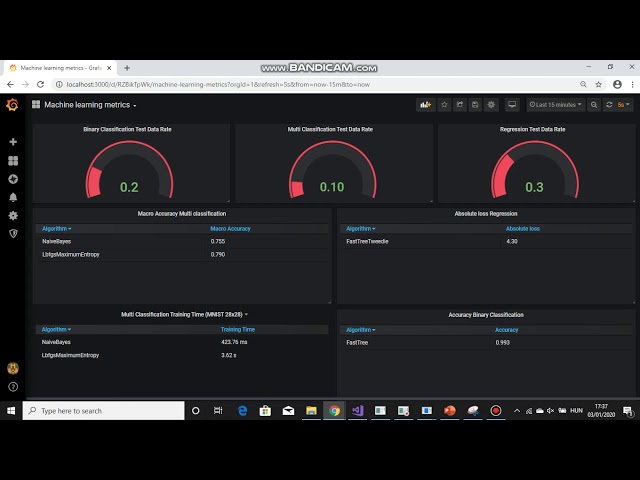Select LbfgsMaximumEntropy in the Macro Accuracy table
The image size is (640, 480).
click(x=71, y=254)
